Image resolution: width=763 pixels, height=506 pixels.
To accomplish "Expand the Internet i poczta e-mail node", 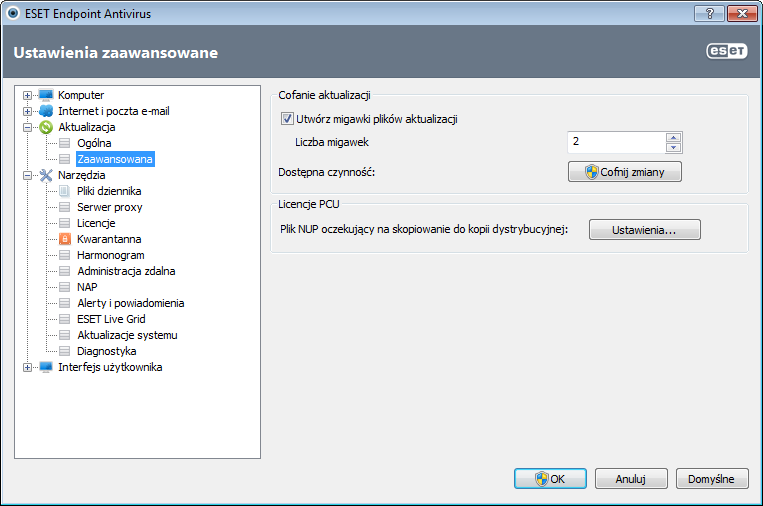I will click(27, 111).
